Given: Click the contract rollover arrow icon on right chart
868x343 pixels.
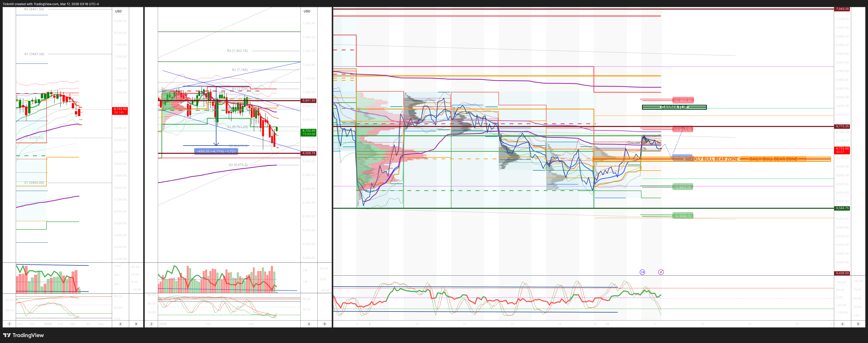Looking at the screenshot, I should click(x=642, y=272).
